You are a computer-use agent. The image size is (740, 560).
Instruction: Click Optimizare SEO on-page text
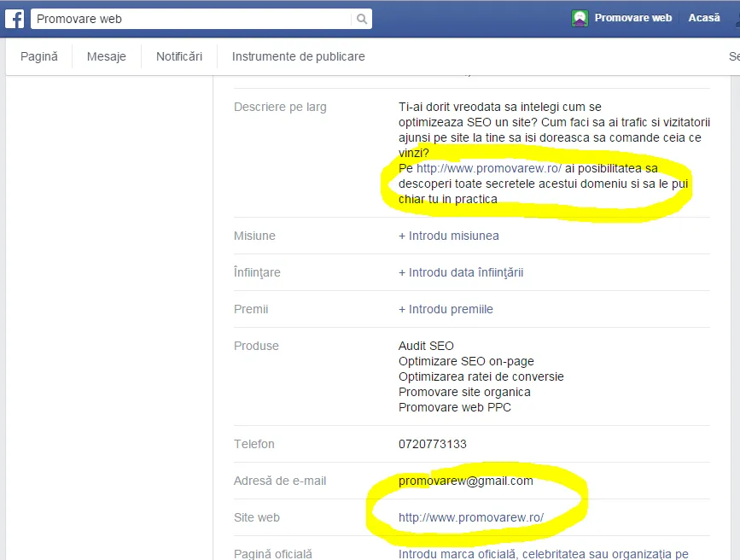click(x=466, y=361)
